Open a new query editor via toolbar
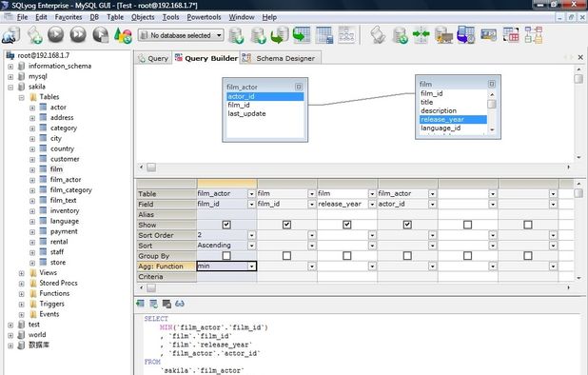This screenshot has height=375, width=588. tap(34, 35)
